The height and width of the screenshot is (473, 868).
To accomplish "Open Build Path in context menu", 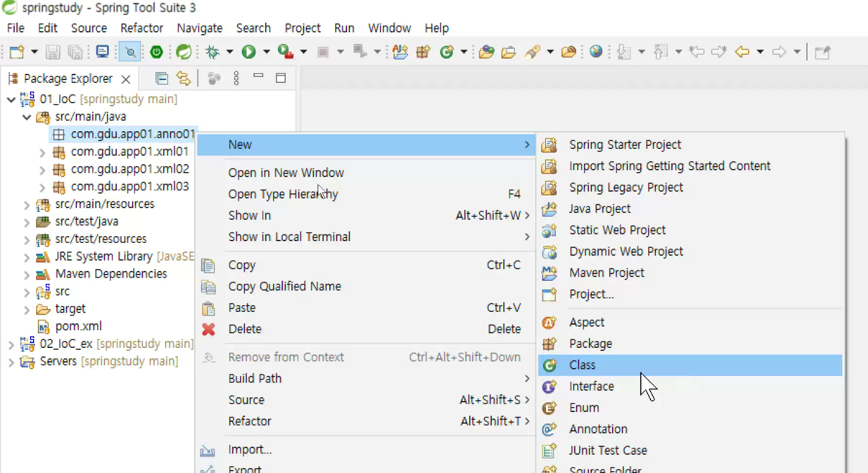I will click(365, 378).
